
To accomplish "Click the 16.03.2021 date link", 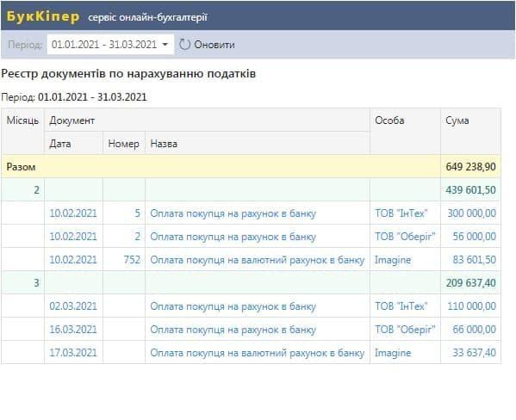I will click(x=73, y=330).
